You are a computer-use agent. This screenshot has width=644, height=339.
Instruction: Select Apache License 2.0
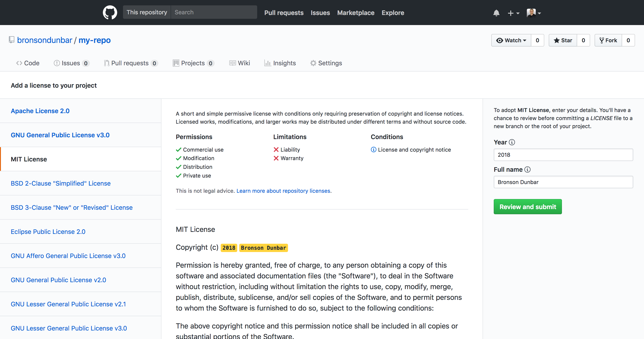(40, 111)
